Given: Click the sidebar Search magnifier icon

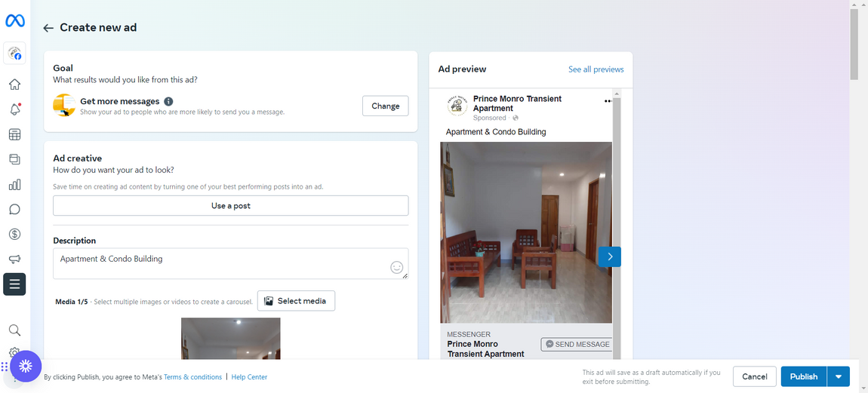Looking at the screenshot, I should tap(15, 330).
